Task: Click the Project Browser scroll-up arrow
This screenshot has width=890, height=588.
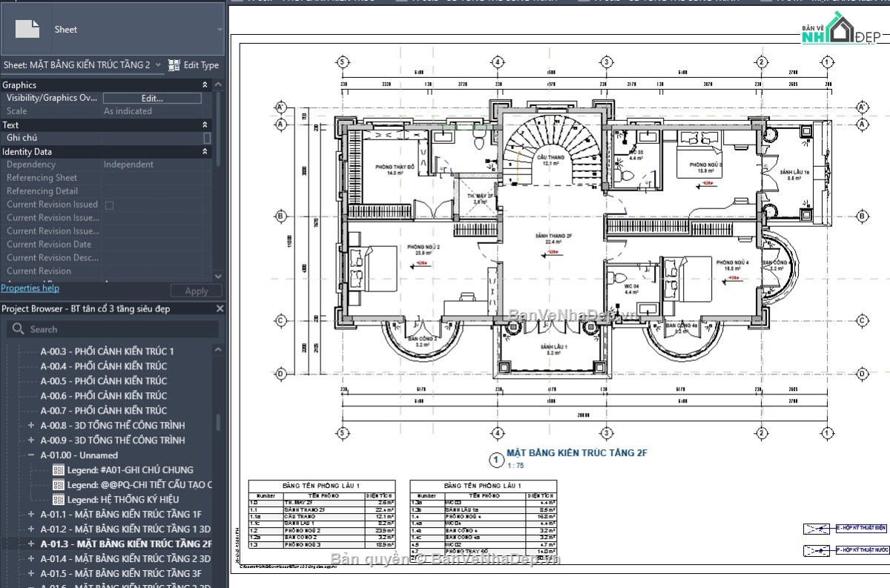Action: pyautogui.click(x=218, y=350)
